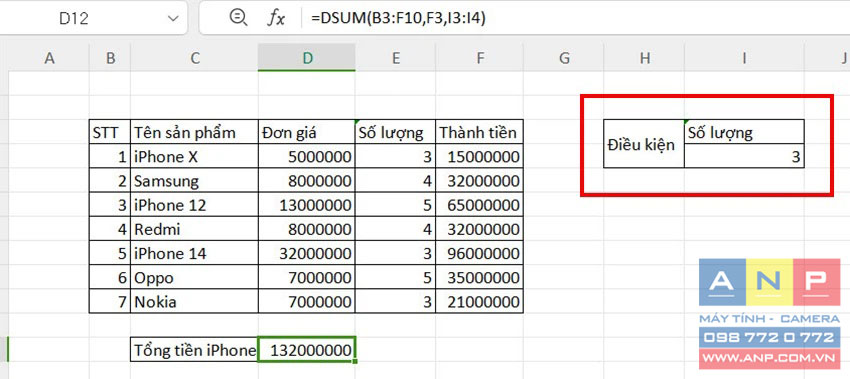Screen dimensions: 850x379
Task: Select the 'Oppo' cell
Action: [195, 278]
